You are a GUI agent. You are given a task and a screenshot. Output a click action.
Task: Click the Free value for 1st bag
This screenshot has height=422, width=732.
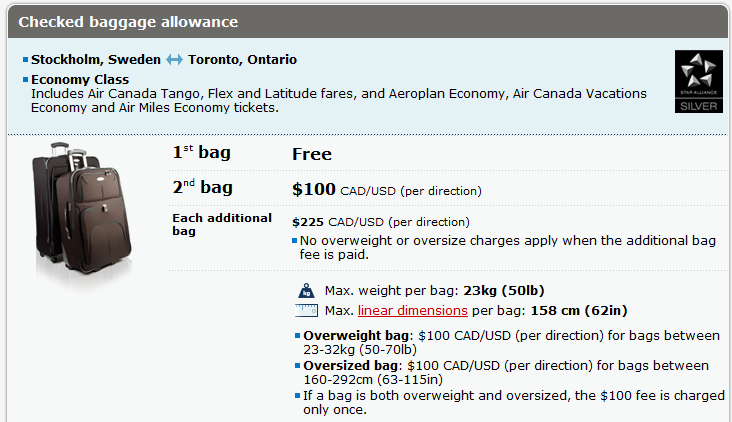312,155
